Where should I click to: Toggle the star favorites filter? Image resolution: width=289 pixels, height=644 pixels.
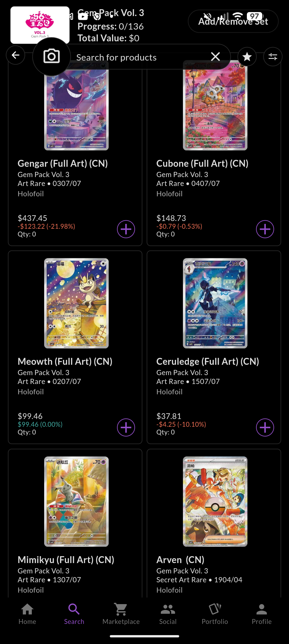247,57
